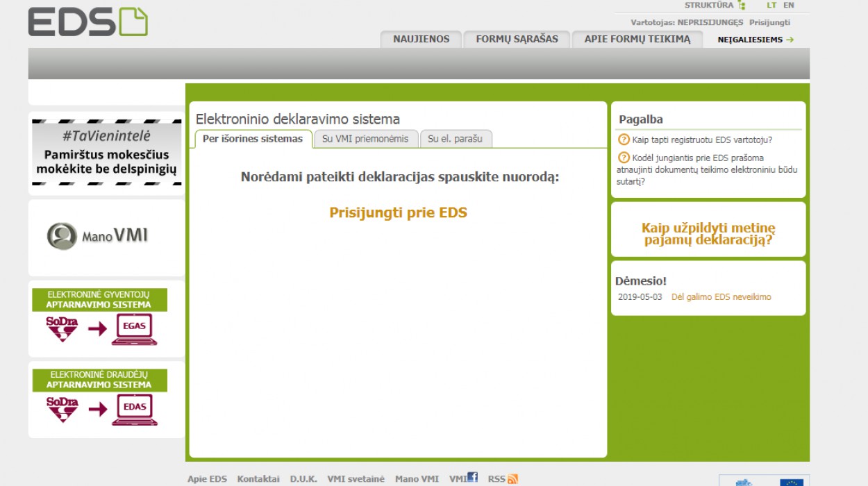Image resolution: width=868 pixels, height=486 pixels.
Task: Click the VMI Facebook icon
Action: tap(472, 478)
